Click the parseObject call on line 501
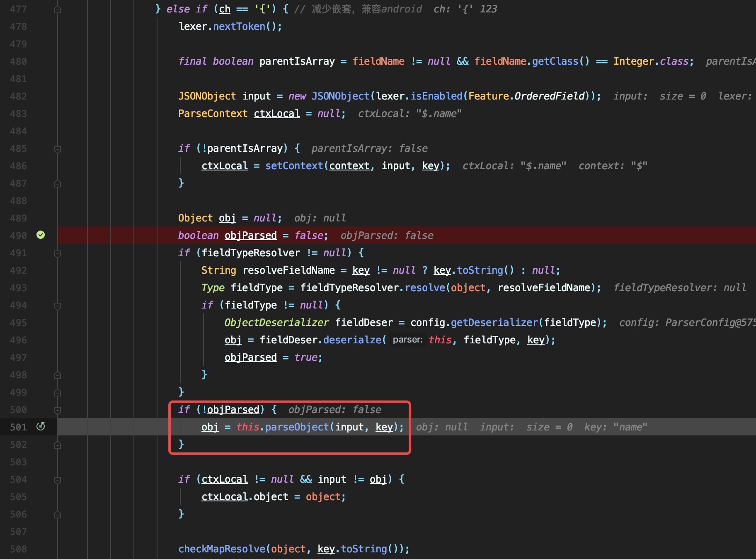Screen dimensions: 756x559 (297, 427)
